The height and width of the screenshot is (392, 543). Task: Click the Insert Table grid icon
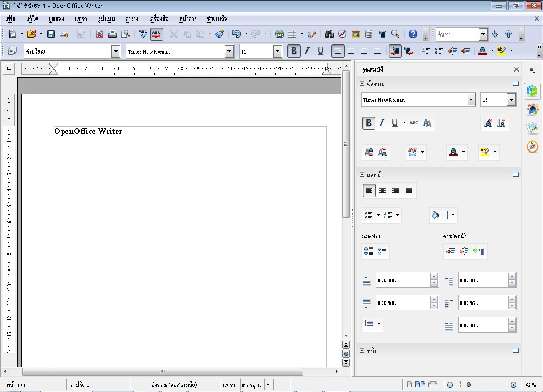292,34
